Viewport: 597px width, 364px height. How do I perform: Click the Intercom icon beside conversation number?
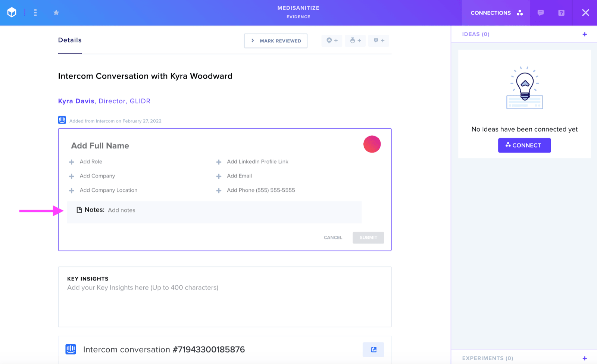pos(71,349)
